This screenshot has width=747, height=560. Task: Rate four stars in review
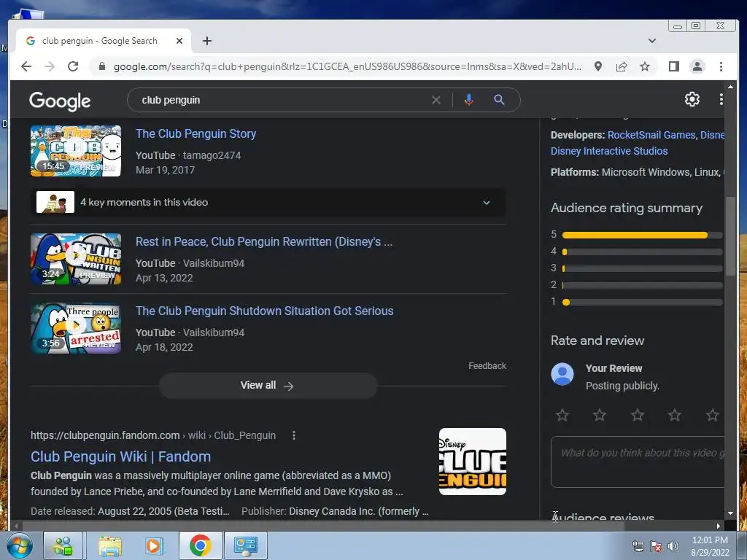click(x=675, y=415)
